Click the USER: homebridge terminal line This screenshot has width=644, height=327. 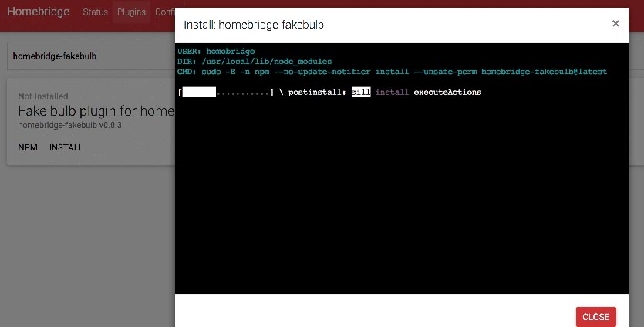[216, 52]
